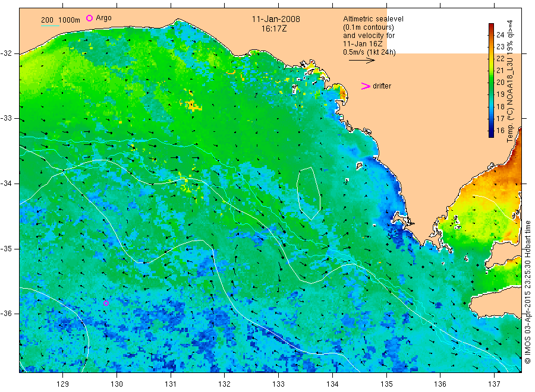
Task: Click the closed sea-level contour near 133.5°E
Action: coord(309,194)
